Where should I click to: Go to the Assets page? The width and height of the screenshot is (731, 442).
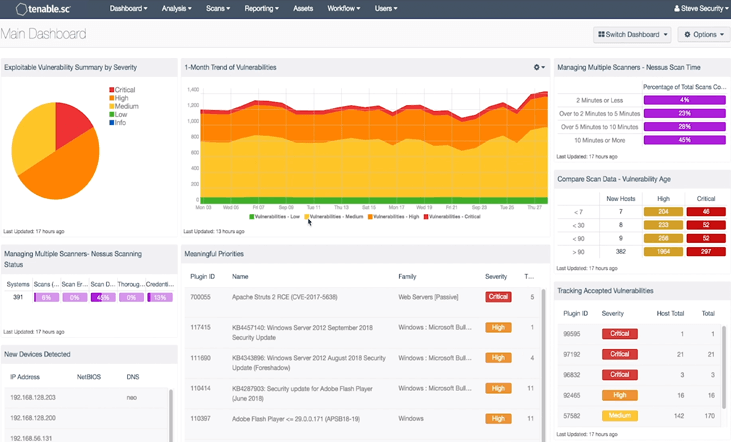click(303, 8)
